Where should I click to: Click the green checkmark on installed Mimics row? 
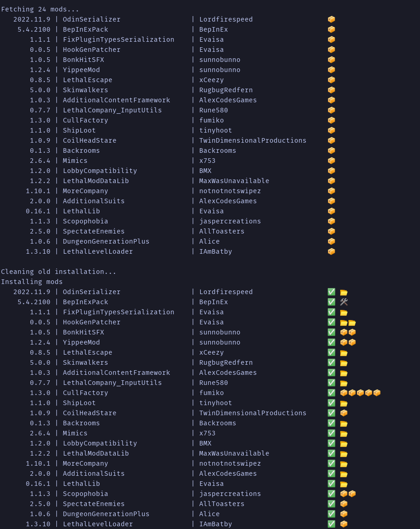[x=331, y=433]
